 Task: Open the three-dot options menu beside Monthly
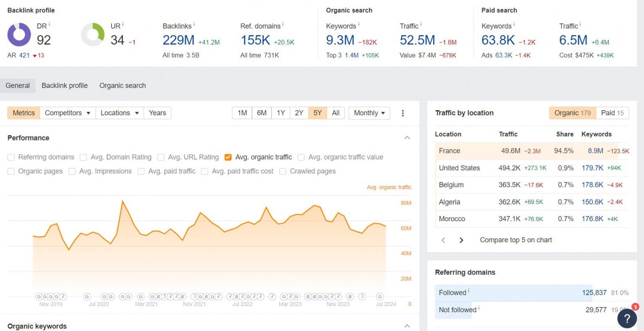(402, 113)
